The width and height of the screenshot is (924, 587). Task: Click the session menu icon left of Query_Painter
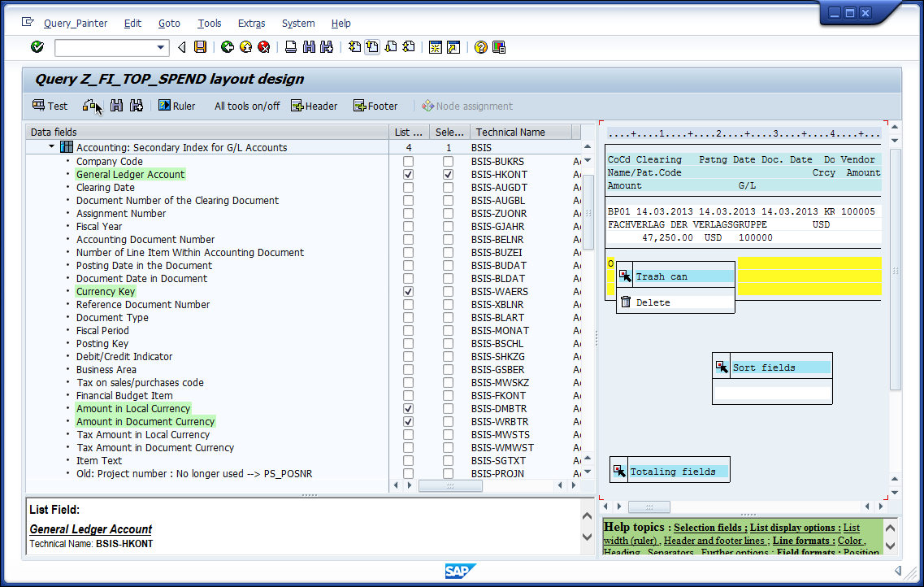click(28, 23)
